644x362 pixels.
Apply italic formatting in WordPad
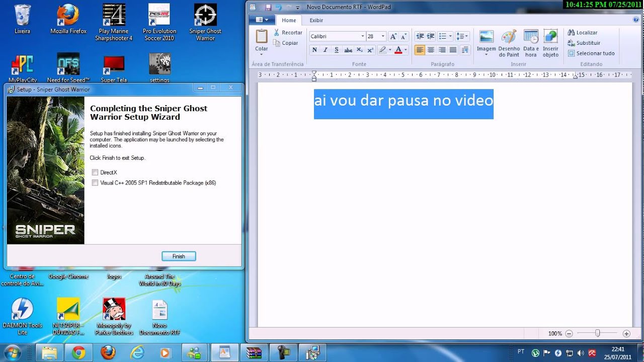tap(326, 50)
